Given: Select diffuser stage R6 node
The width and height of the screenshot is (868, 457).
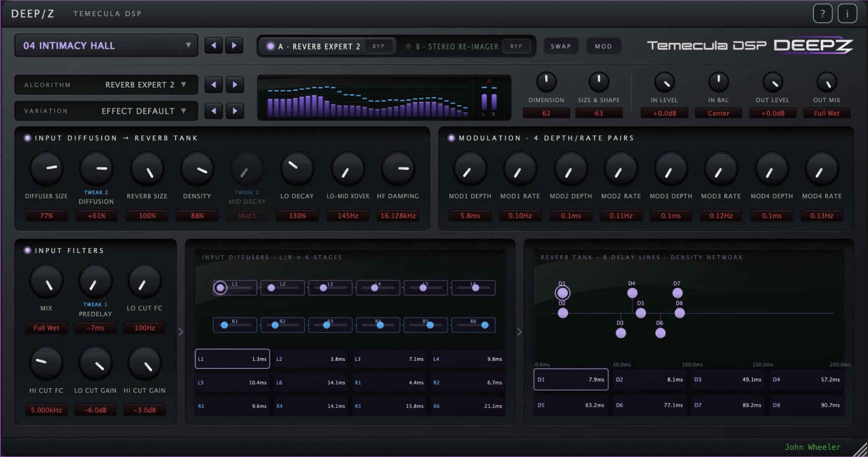Looking at the screenshot, I should (x=485, y=325).
